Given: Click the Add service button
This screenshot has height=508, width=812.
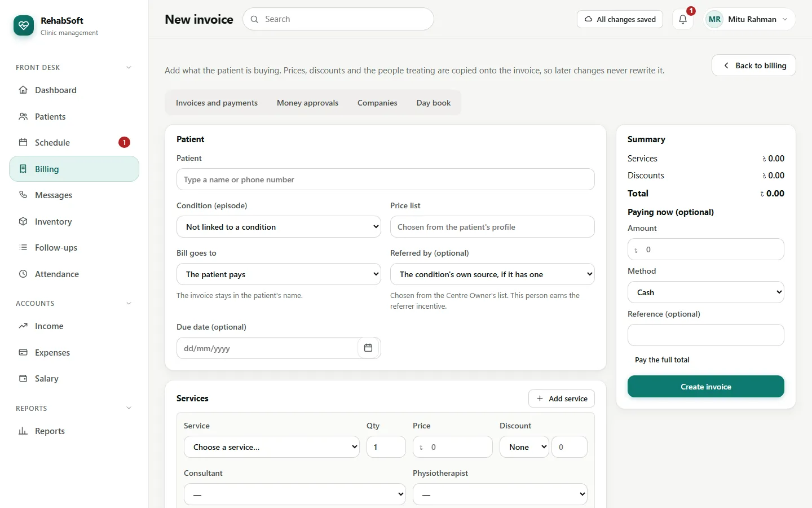Looking at the screenshot, I should 562,398.
